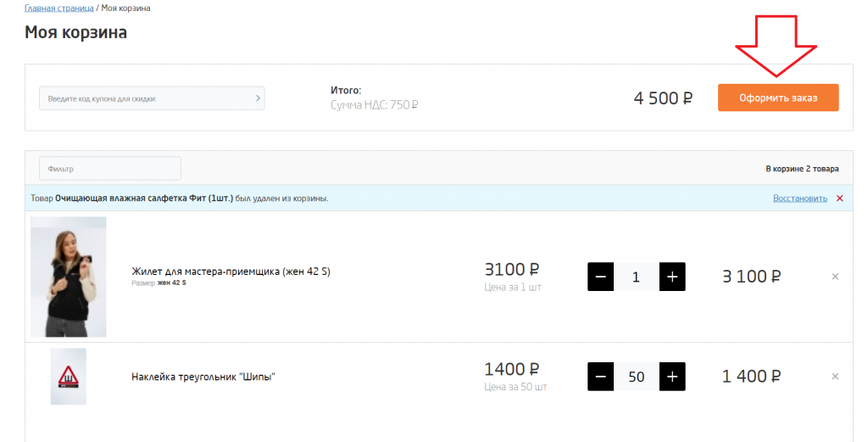The width and height of the screenshot is (868, 442).
Task: Increase quantity of the vest item
Action: (x=672, y=277)
